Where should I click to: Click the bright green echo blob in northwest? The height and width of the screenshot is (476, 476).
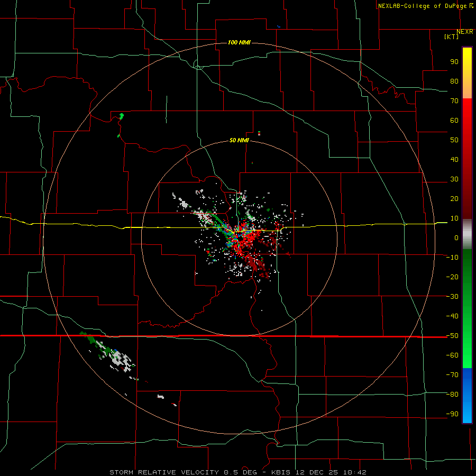[122, 116]
